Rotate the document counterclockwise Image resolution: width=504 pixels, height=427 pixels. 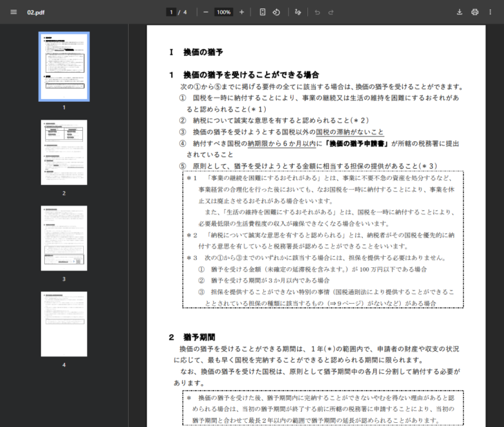coord(276,12)
